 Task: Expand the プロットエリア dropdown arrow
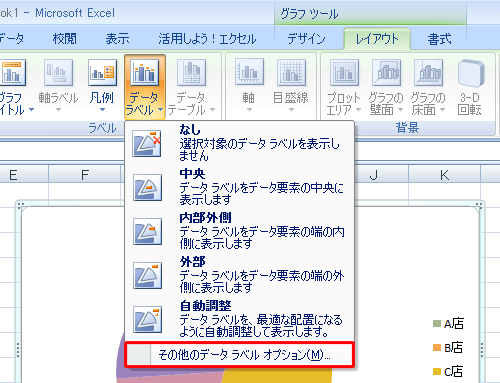(x=358, y=109)
